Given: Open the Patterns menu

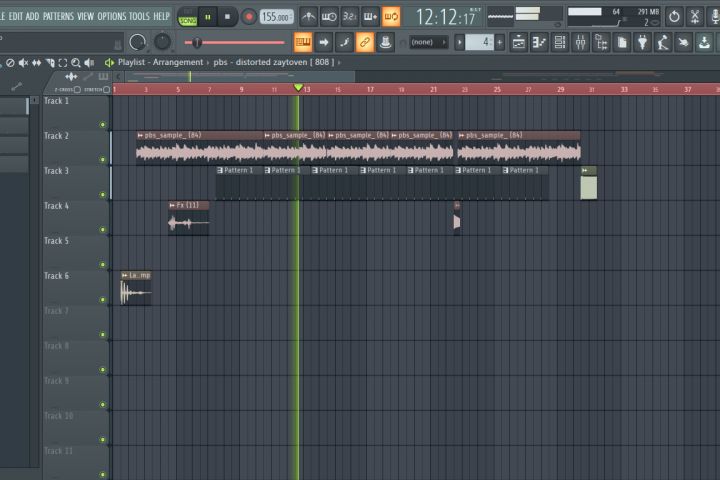Looking at the screenshot, I should [x=58, y=17].
